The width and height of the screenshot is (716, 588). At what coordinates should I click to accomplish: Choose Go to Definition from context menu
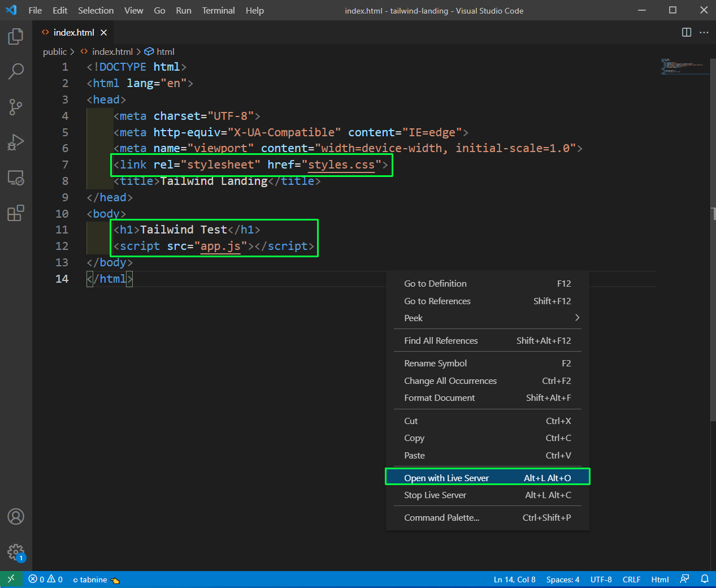487,283
